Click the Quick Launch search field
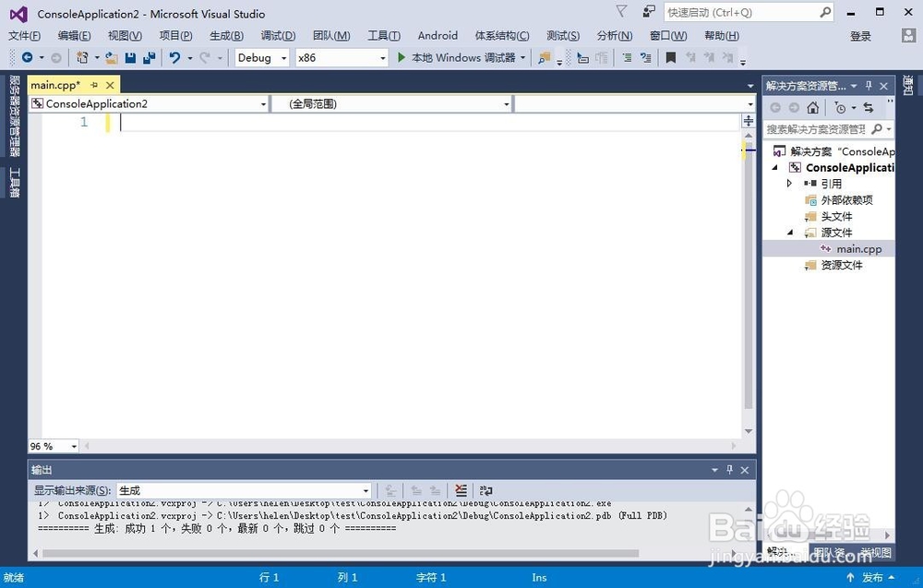923x588 pixels. (749, 12)
